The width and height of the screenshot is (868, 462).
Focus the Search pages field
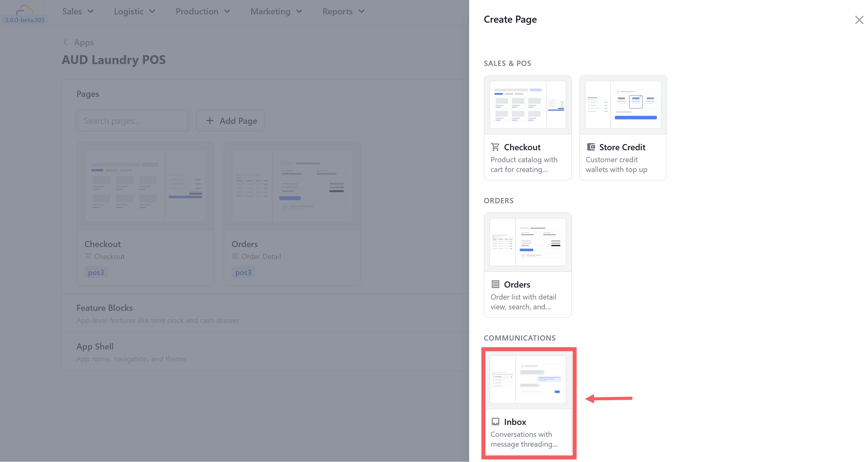133,120
